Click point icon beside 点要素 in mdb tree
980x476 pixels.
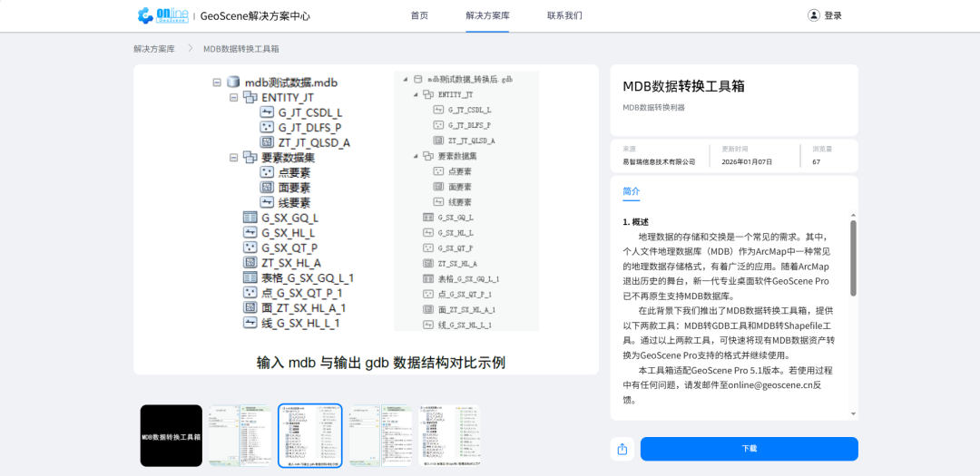pos(267,172)
